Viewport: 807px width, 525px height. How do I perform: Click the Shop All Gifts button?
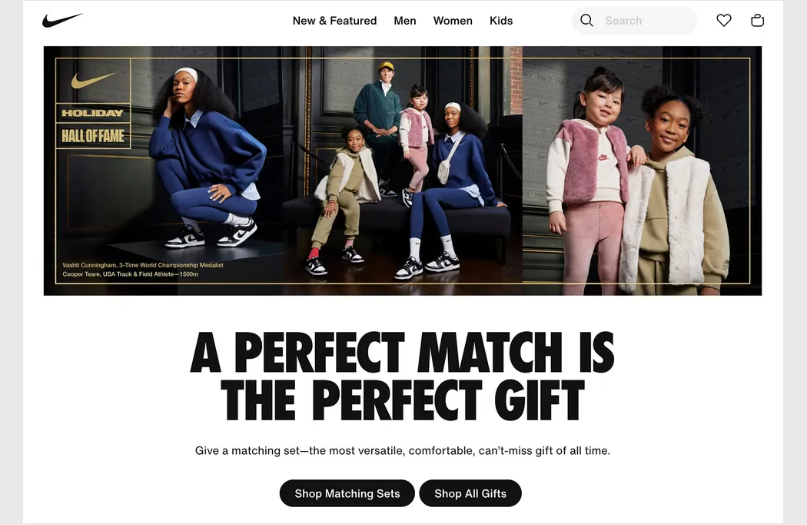(470, 493)
